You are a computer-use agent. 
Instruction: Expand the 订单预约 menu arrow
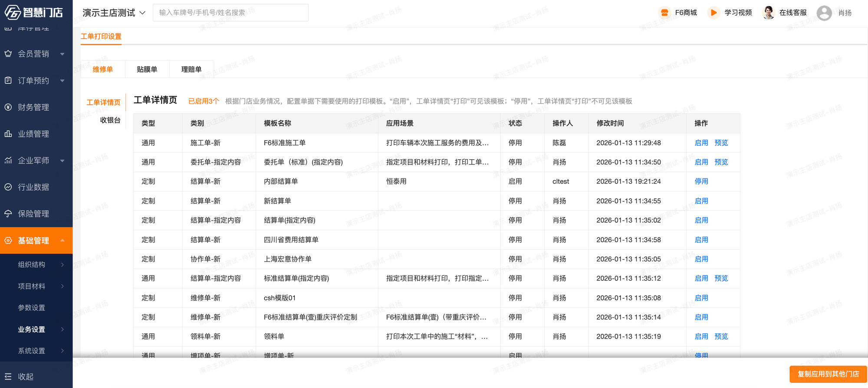[62, 81]
